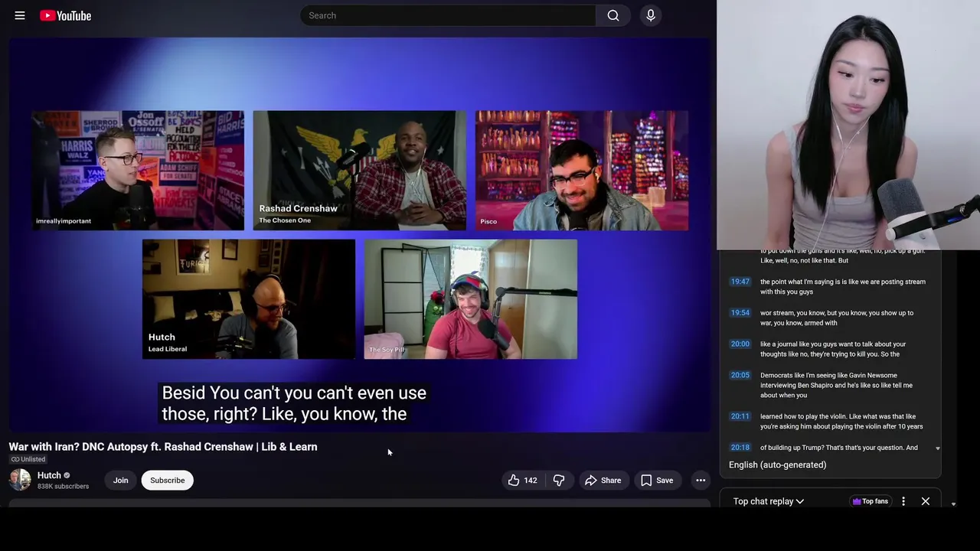Open Hutch channel name link
980x551 pixels.
click(x=49, y=475)
